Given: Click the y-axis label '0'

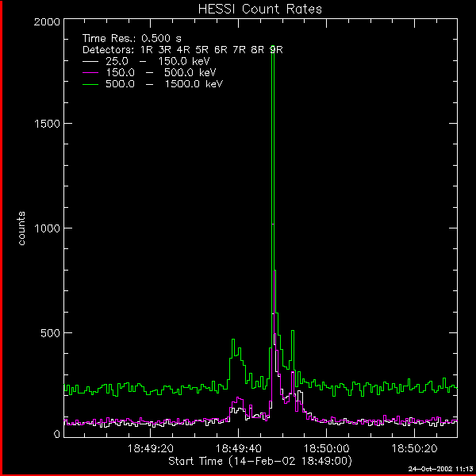Looking at the screenshot, I should click(57, 435).
